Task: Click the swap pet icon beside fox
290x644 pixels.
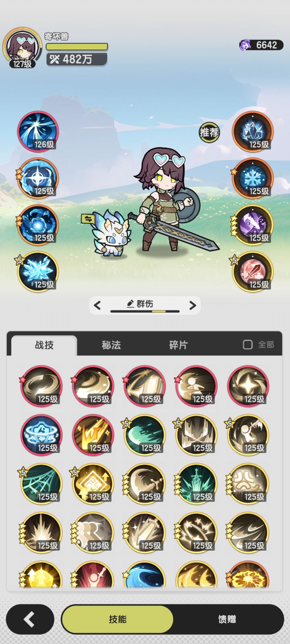Action: point(88,219)
